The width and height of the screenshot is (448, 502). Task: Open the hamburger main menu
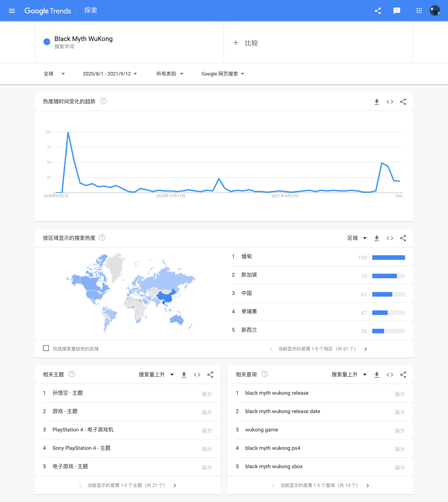click(x=12, y=11)
